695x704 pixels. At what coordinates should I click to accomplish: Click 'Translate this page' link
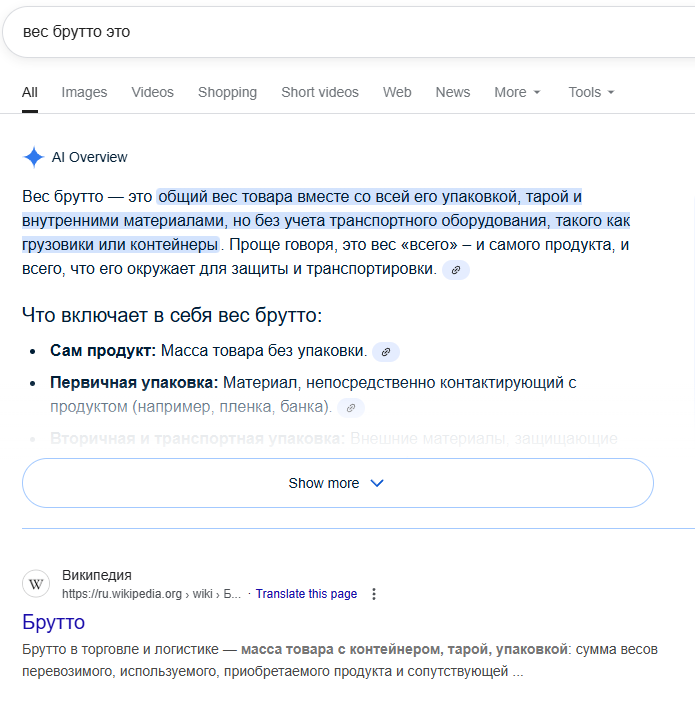click(x=306, y=594)
